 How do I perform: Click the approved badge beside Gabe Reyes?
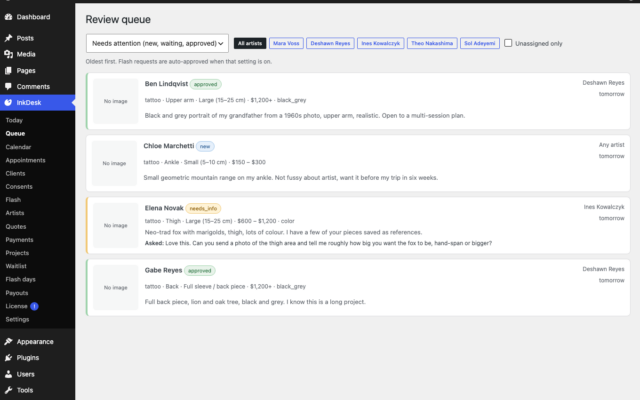(x=200, y=271)
